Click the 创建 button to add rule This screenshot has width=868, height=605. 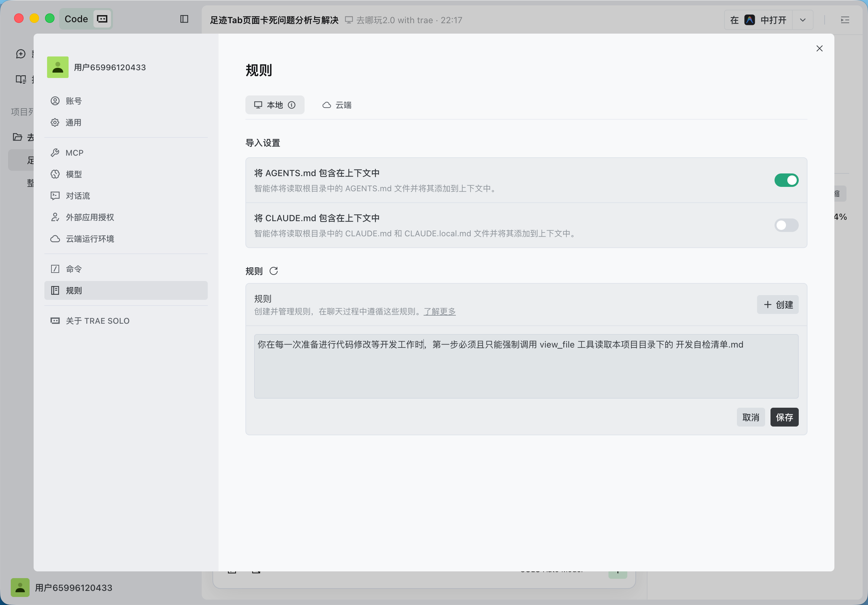[778, 305]
